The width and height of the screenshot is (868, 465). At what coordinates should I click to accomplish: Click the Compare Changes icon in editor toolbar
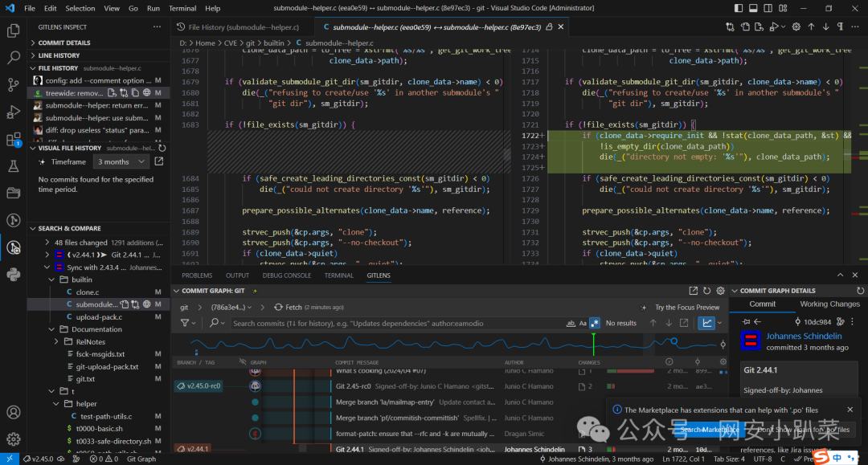[730, 27]
